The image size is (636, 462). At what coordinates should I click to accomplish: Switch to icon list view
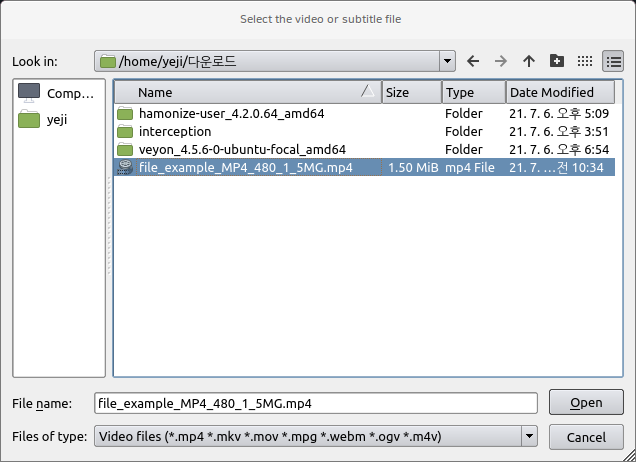tap(585, 61)
